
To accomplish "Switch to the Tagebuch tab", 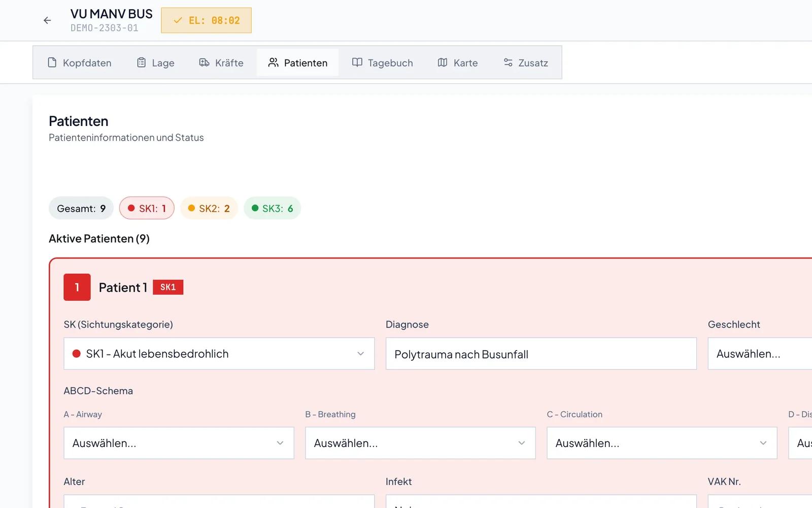I will point(383,62).
